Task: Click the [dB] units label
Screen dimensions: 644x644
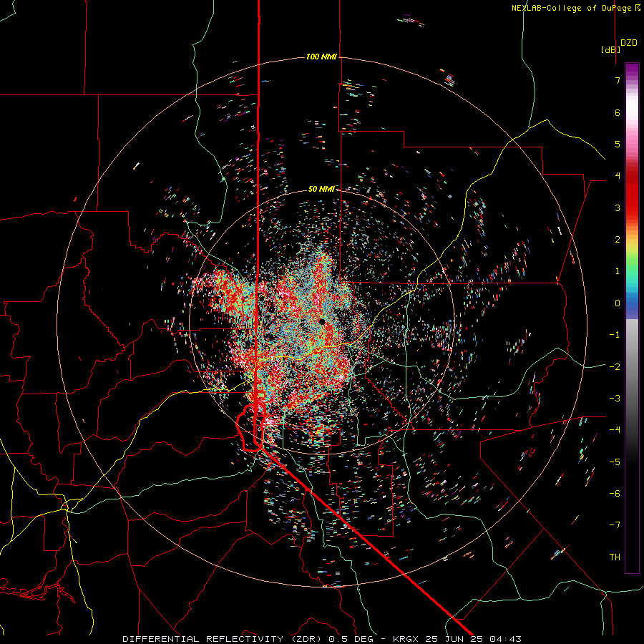Action: click(x=610, y=49)
